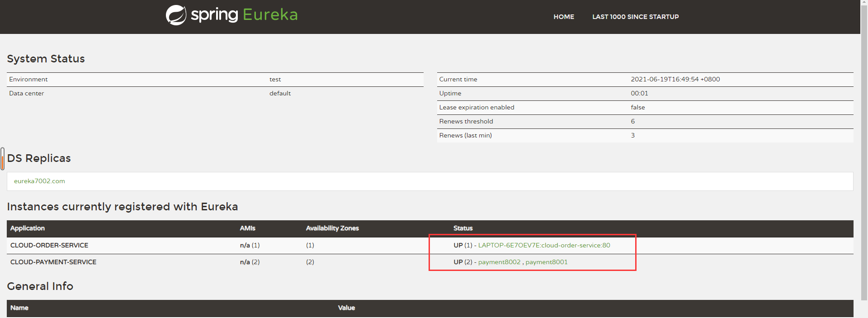Click the Renews threshold row
Screen dimensions: 868x318
point(645,121)
